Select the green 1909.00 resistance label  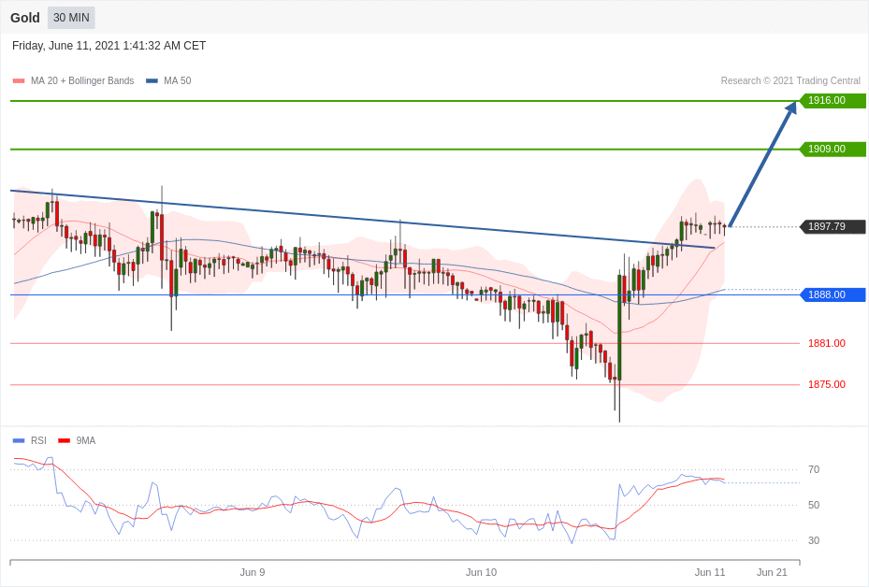833,150
